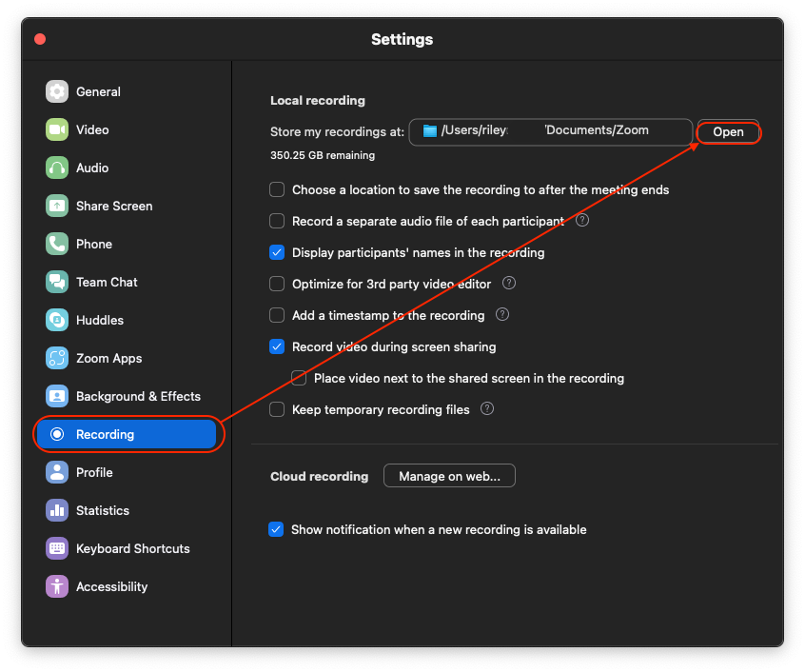Click the Share Screen sidebar icon
The width and height of the screenshot is (805, 672).
(x=57, y=206)
